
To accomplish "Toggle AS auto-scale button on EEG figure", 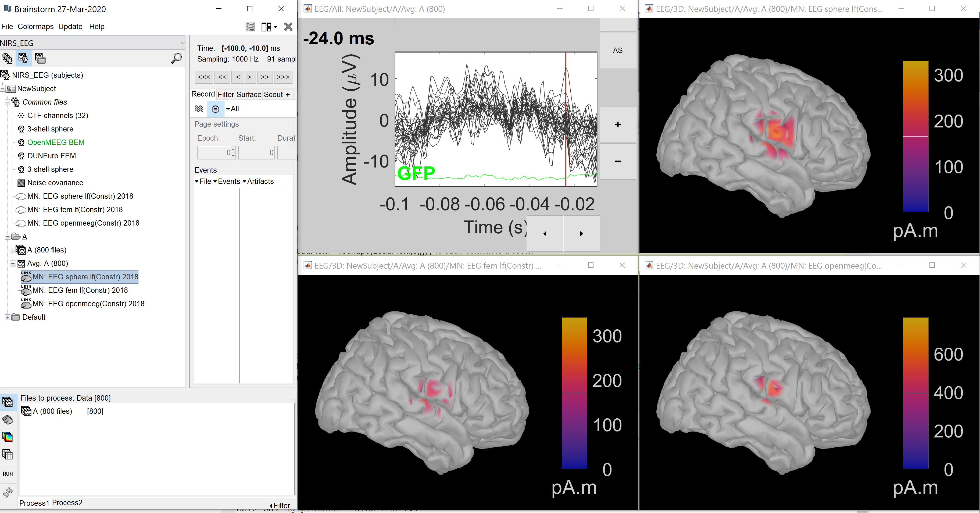I will 617,50.
